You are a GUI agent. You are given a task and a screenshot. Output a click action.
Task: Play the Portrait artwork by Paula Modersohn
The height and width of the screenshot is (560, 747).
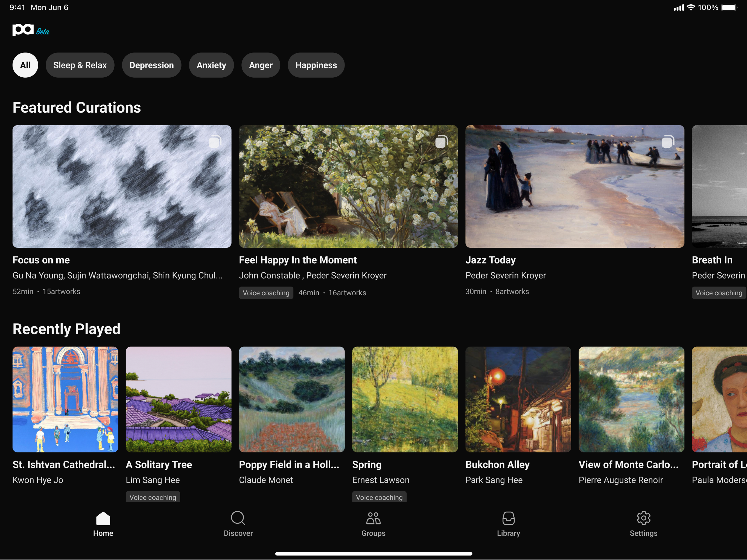click(x=719, y=399)
